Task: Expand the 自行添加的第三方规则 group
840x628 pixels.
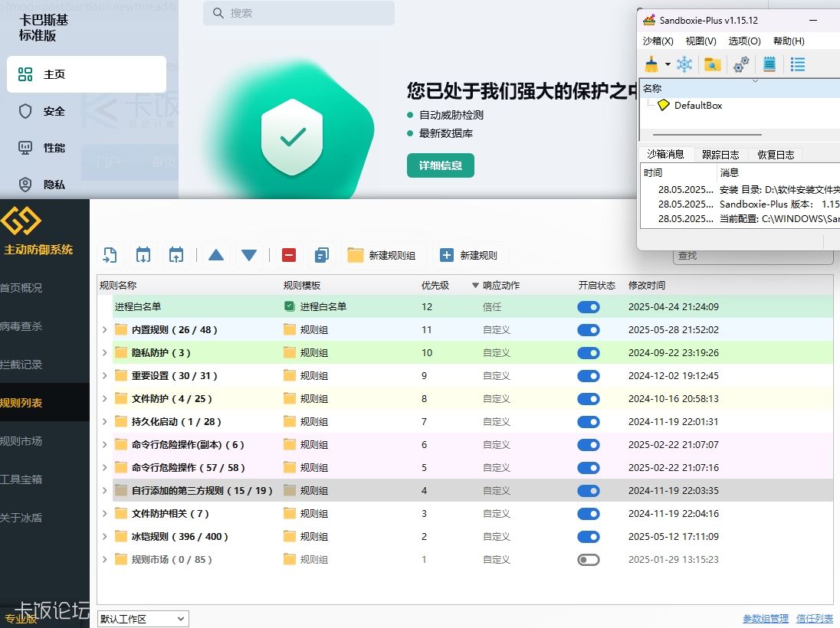Action: tap(105, 490)
